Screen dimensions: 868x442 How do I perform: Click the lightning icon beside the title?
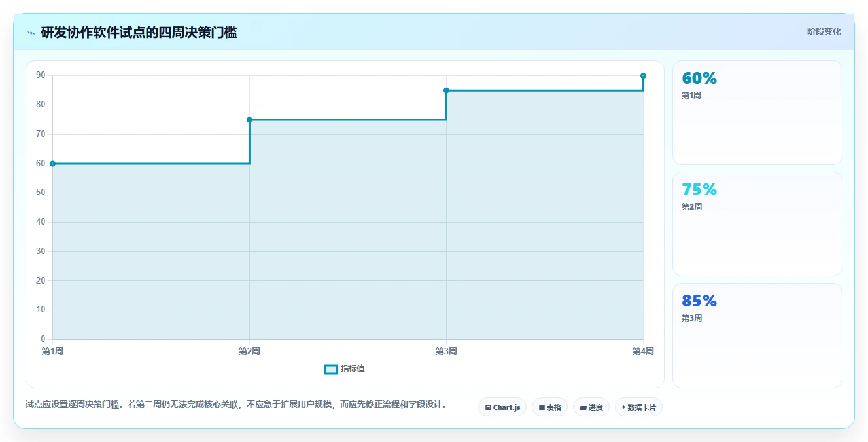31,32
